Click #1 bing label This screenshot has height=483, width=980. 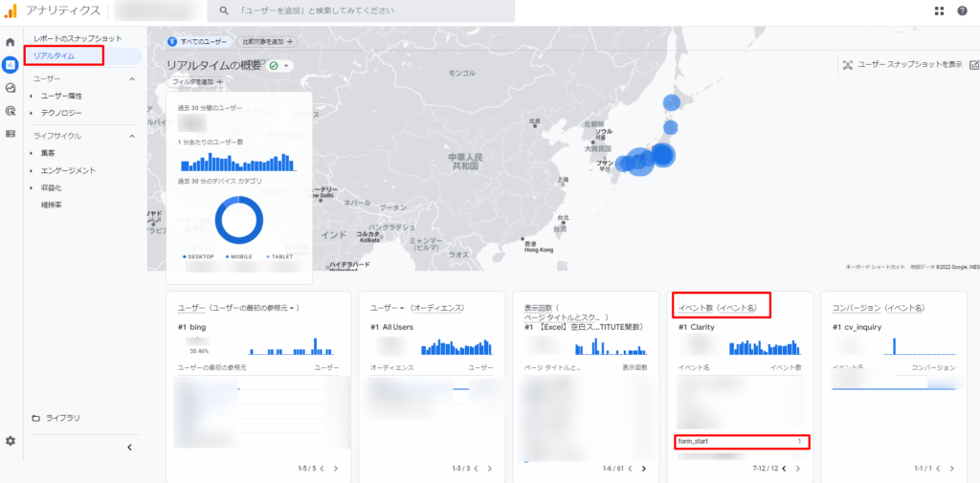coord(191,327)
